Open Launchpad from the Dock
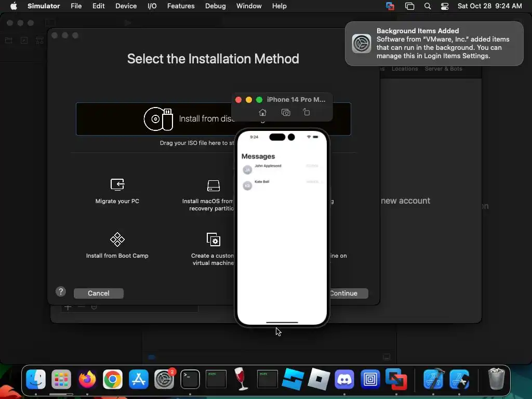 coord(61,379)
